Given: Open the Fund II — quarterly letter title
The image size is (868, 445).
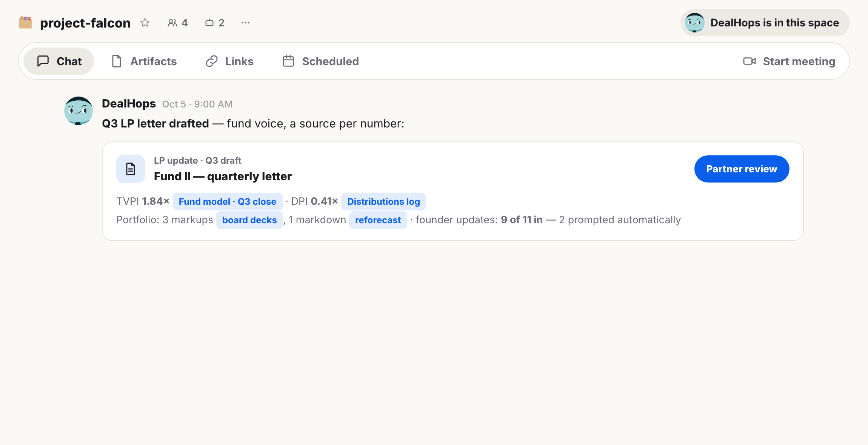Looking at the screenshot, I should [x=223, y=176].
